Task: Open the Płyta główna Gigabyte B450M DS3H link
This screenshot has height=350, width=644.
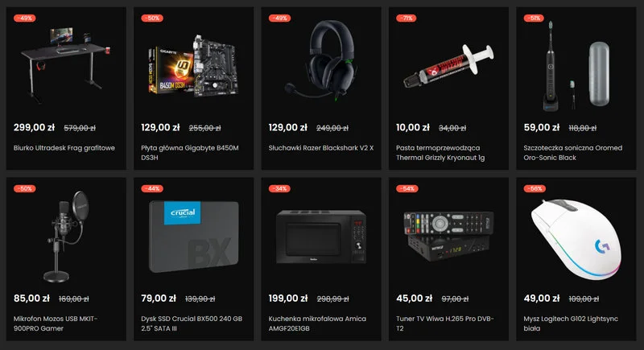Action: 190,153
